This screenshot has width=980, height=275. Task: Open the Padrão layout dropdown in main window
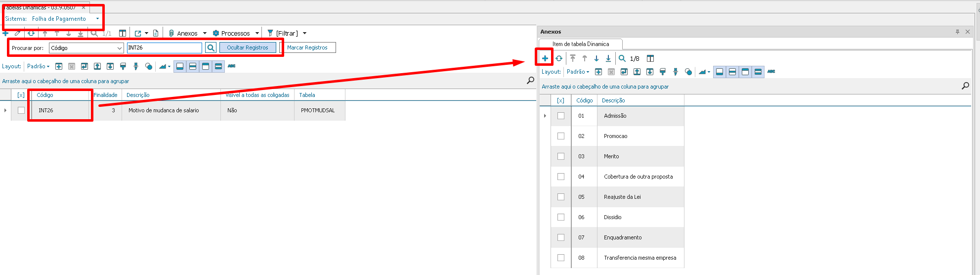click(38, 66)
